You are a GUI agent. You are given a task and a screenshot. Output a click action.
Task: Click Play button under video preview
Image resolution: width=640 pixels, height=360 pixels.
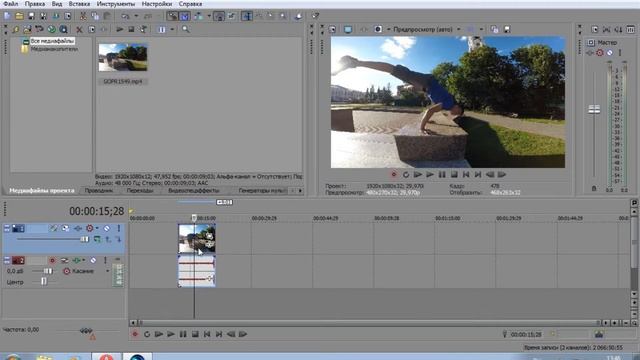[430, 175]
